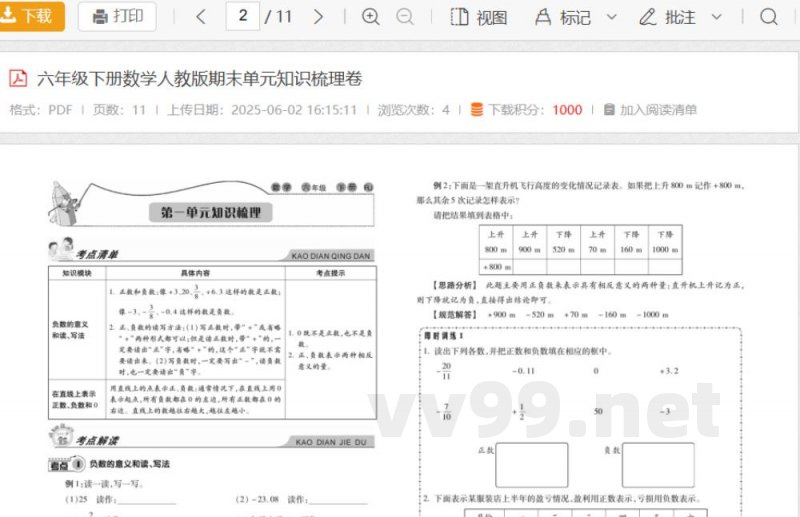Go to next page arrow
Image resolution: width=800 pixels, height=517 pixels.
coord(318,17)
